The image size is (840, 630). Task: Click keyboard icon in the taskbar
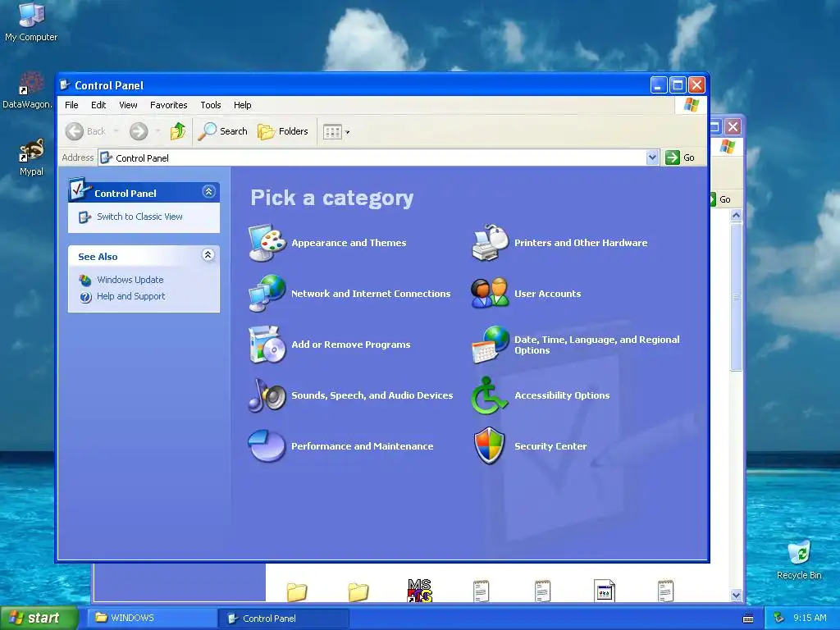pyautogui.click(x=748, y=619)
